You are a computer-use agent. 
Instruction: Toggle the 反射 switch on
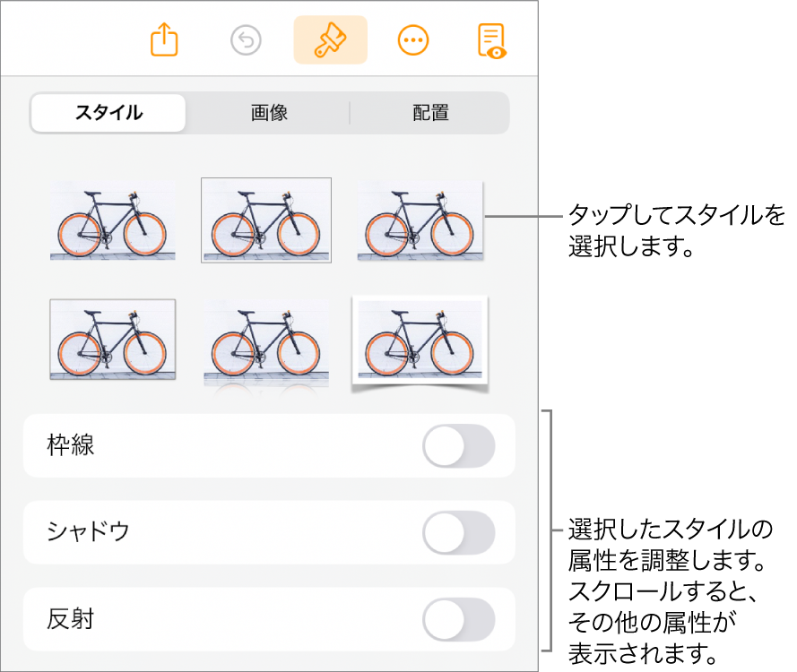pos(458,620)
